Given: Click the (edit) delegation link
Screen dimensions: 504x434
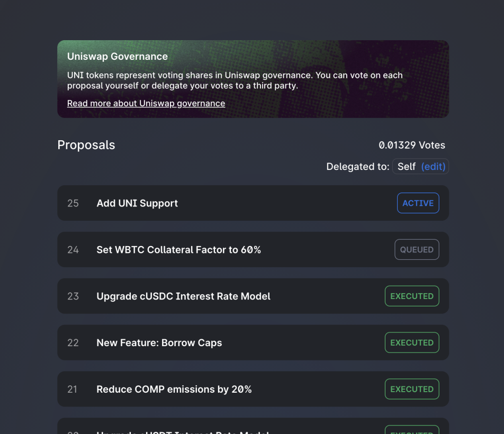Looking at the screenshot, I should [434, 166].
